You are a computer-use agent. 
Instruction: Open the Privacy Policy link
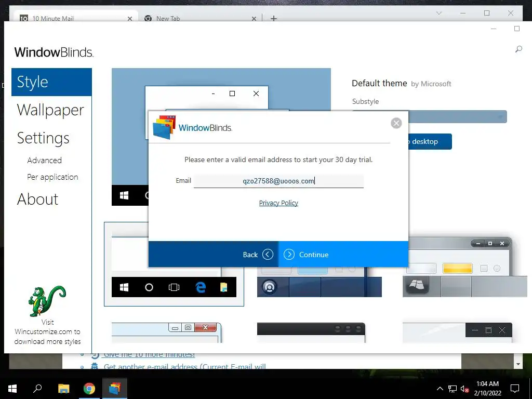tap(278, 203)
